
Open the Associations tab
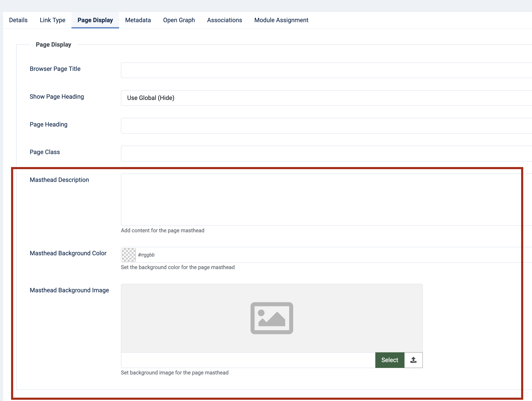[x=224, y=20]
